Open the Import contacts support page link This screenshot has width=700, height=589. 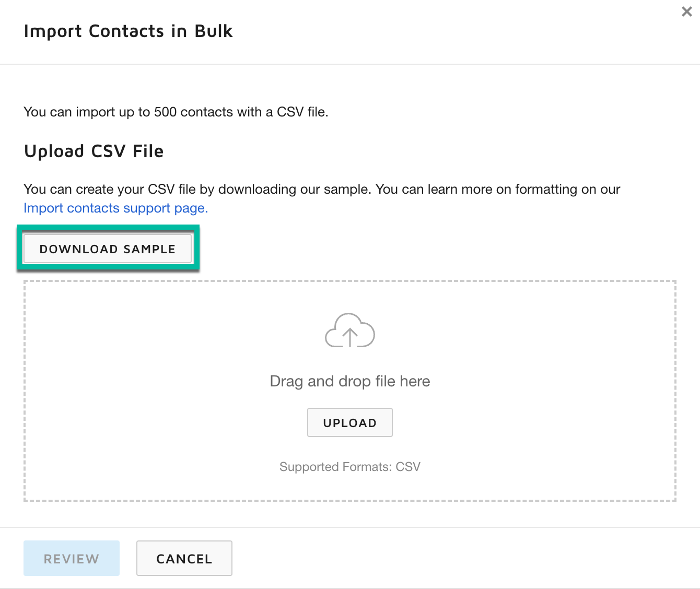pyautogui.click(x=115, y=208)
